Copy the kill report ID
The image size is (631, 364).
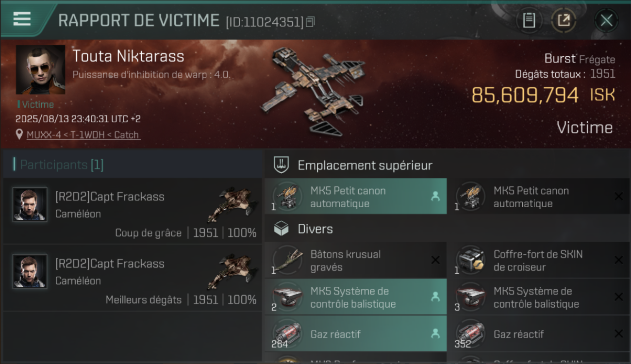point(310,21)
